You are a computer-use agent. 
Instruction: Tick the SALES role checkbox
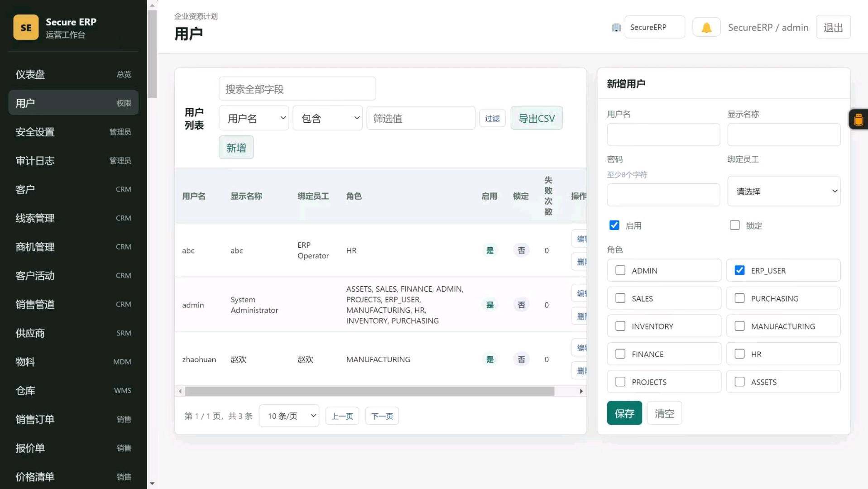coord(620,298)
